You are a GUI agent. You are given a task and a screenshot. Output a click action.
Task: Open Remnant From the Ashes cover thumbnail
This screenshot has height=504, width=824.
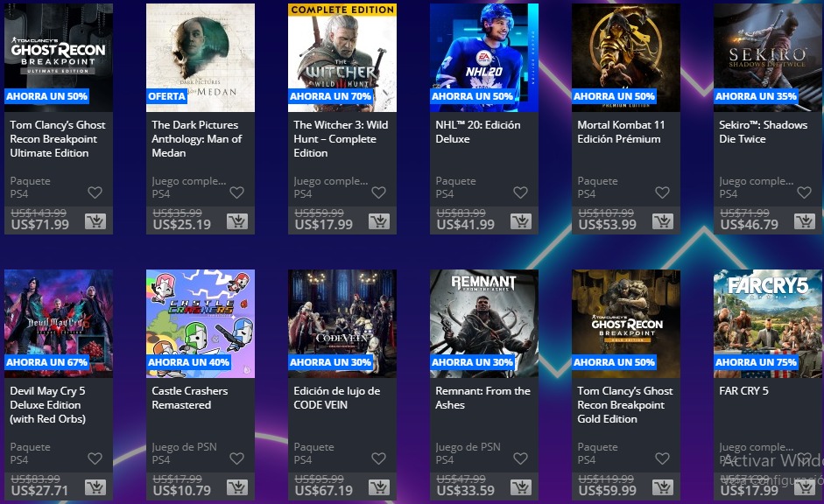tap(484, 324)
